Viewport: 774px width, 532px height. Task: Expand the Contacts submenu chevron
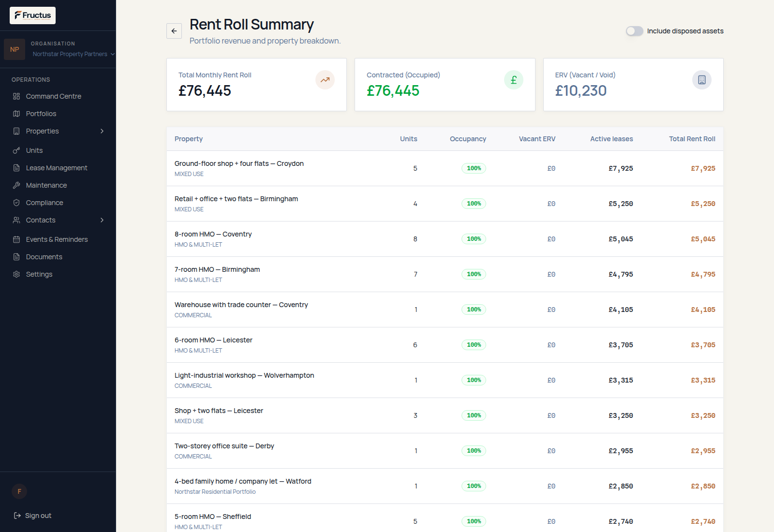point(102,220)
